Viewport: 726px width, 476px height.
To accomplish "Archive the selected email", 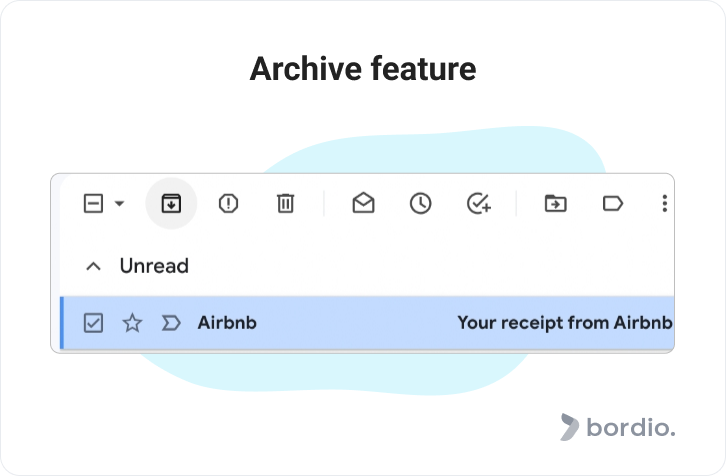I will pyautogui.click(x=171, y=203).
